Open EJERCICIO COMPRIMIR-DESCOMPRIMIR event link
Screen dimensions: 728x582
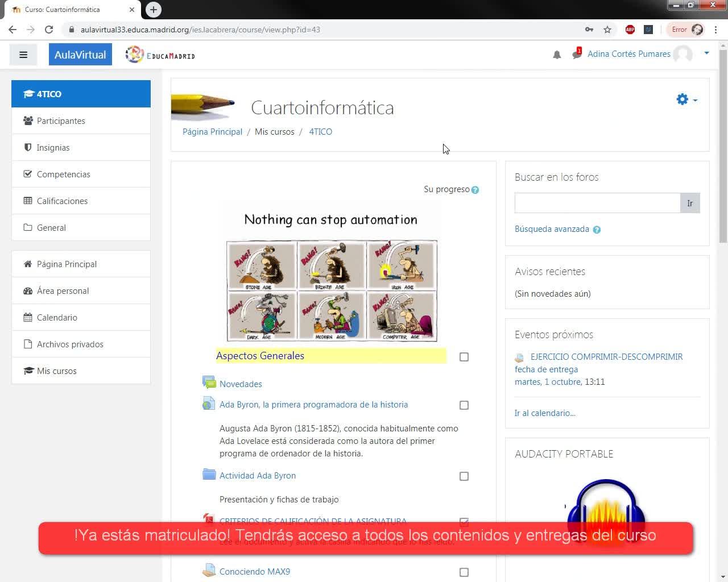606,356
